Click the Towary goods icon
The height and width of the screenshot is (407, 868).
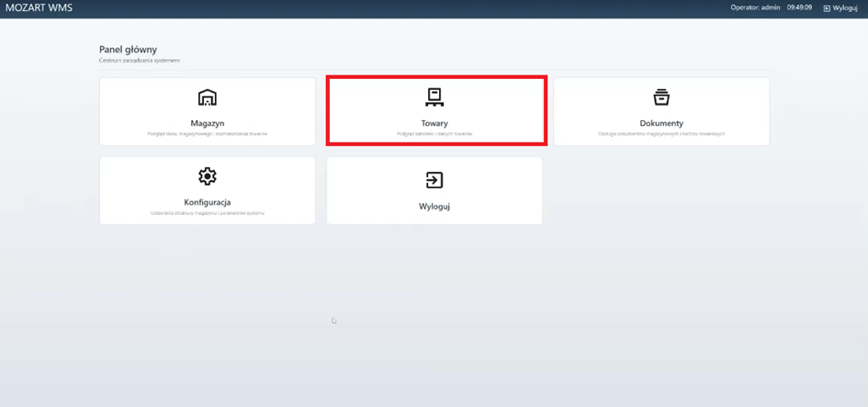coord(434,97)
